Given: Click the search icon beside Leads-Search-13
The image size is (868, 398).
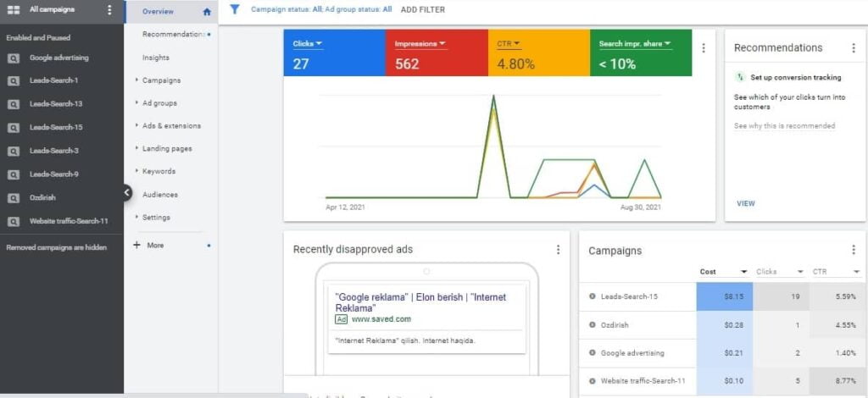Looking at the screenshot, I should pyautogui.click(x=14, y=104).
